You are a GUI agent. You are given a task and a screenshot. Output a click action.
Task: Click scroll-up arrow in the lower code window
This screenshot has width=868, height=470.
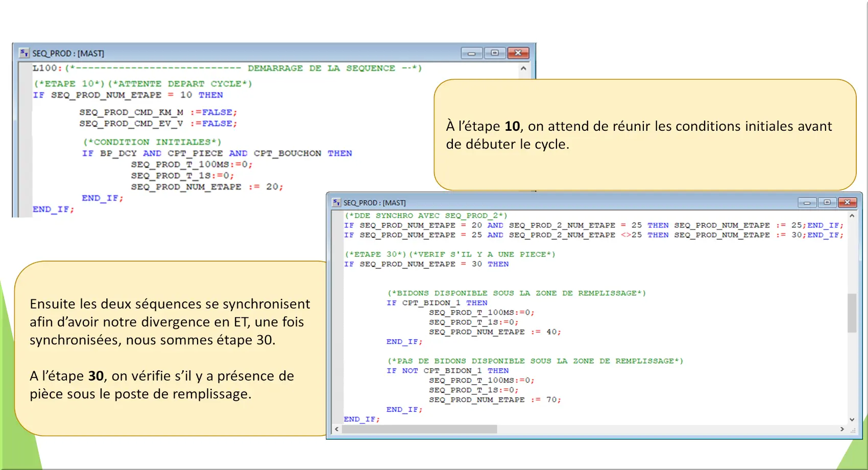point(852,216)
